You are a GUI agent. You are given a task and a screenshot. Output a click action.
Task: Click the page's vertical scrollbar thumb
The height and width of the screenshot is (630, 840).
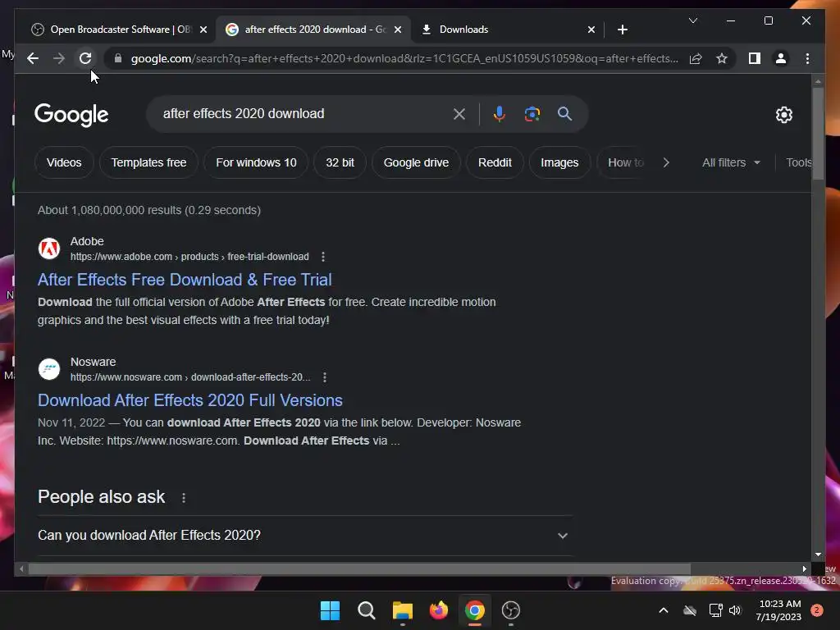pyautogui.click(x=818, y=134)
